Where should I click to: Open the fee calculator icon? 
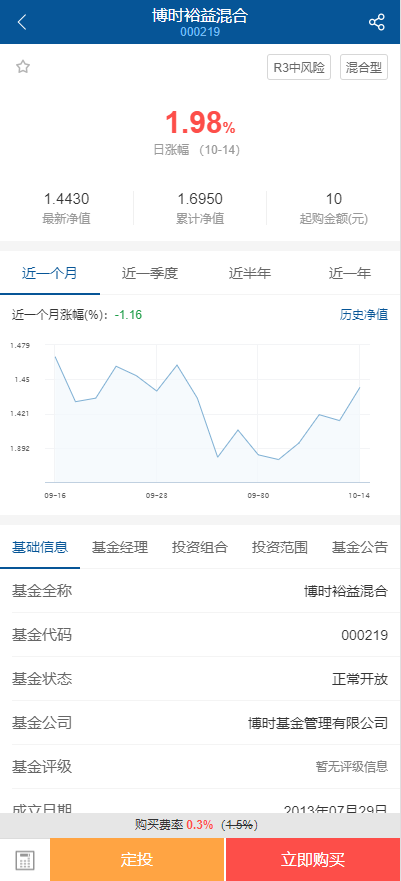[25, 860]
